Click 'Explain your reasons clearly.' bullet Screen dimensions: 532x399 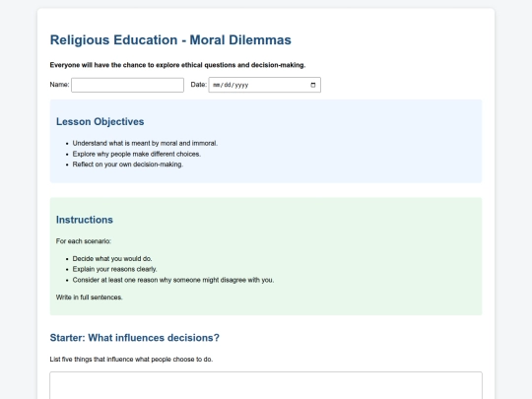114,269
